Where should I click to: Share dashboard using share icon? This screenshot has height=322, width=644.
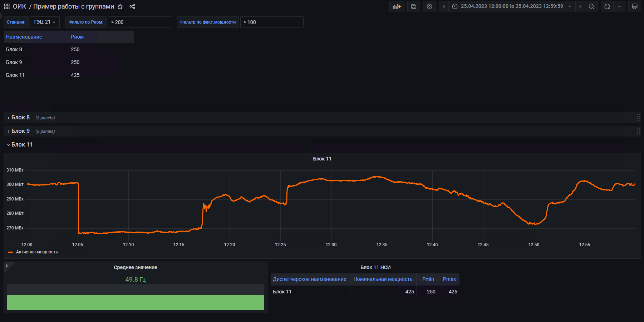132,6
